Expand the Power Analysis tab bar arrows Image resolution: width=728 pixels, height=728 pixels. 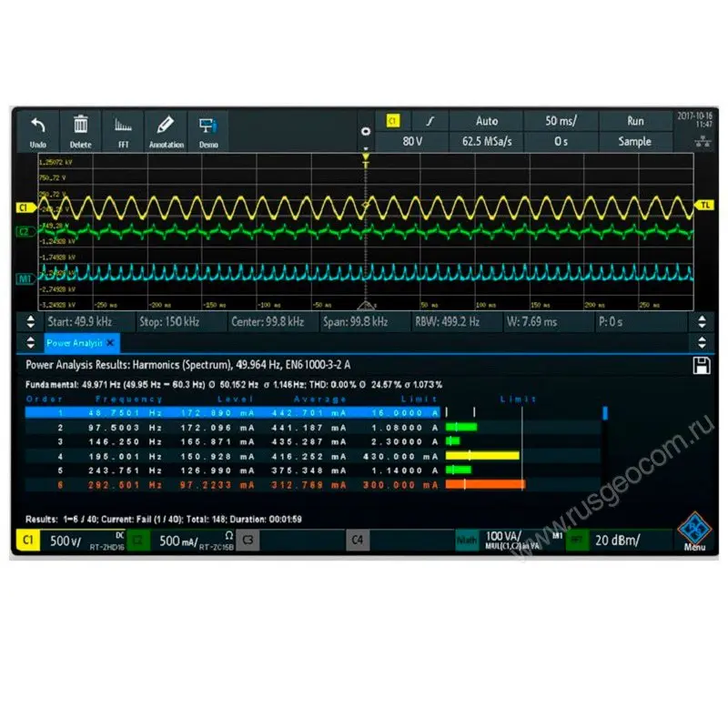tap(701, 343)
